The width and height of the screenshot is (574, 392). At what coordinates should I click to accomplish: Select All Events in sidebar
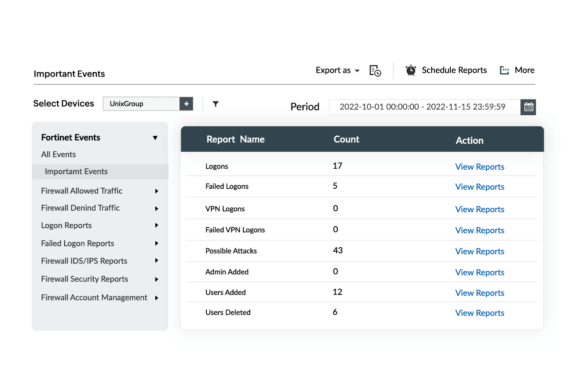(59, 155)
